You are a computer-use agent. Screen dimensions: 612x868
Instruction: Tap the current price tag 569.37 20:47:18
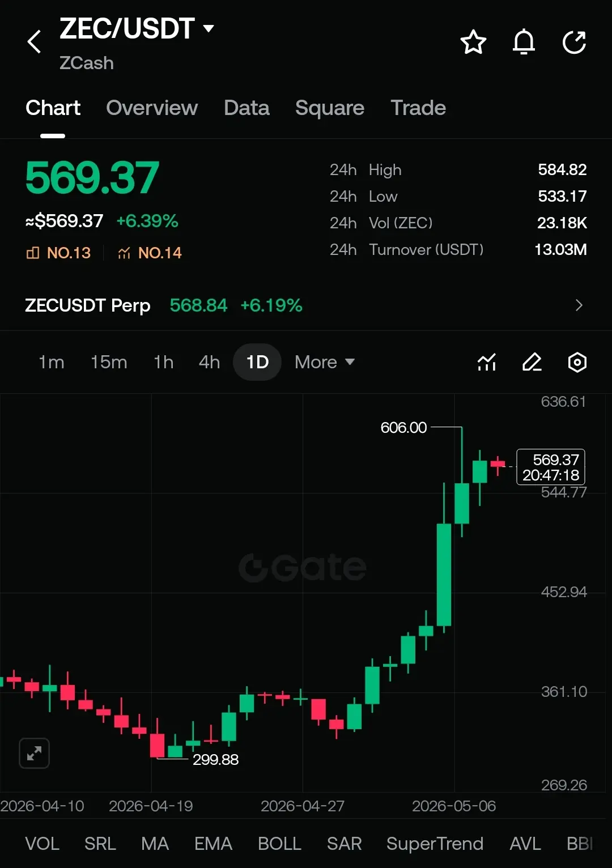pyautogui.click(x=551, y=467)
